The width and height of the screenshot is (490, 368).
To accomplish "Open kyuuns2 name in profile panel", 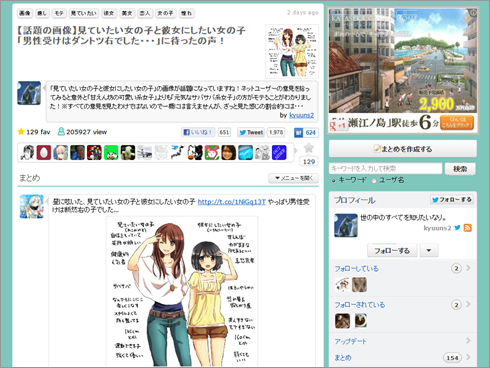I will tap(437, 228).
